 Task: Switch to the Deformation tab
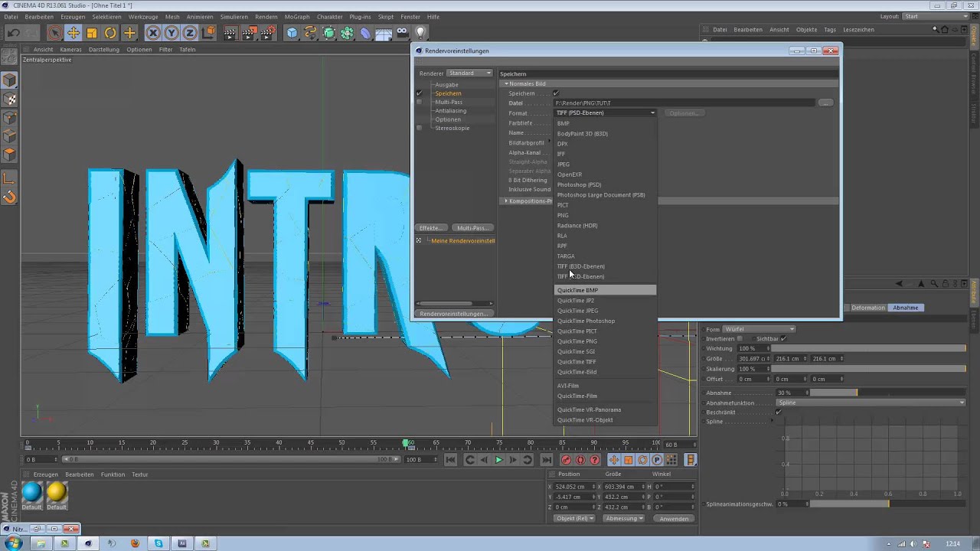tap(868, 308)
